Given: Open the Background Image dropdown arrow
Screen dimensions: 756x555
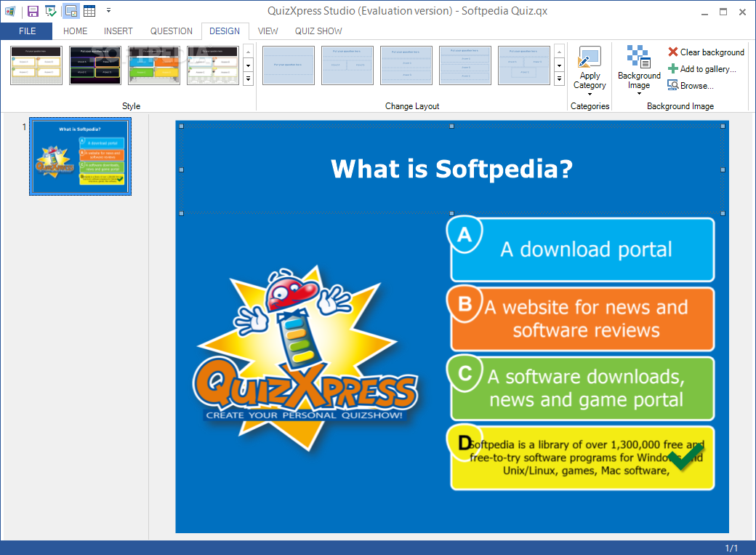Looking at the screenshot, I should click(x=639, y=94).
